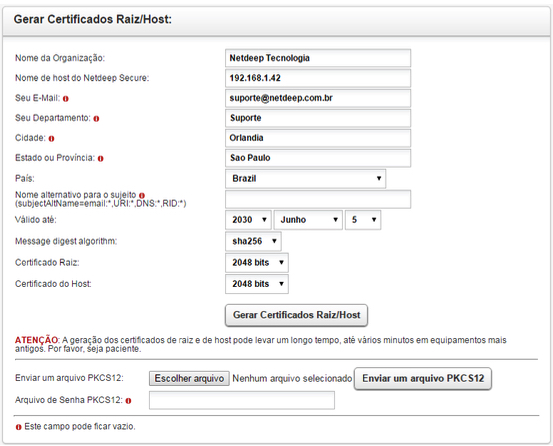
Task: Click the 'Nenhum arquivo selecionado' text
Action: click(x=292, y=379)
